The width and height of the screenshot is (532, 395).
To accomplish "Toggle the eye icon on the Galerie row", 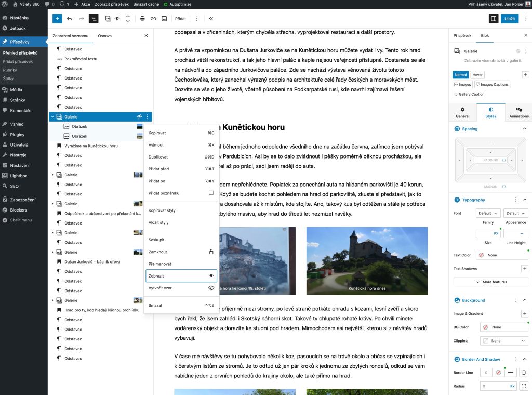I will pos(139,117).
